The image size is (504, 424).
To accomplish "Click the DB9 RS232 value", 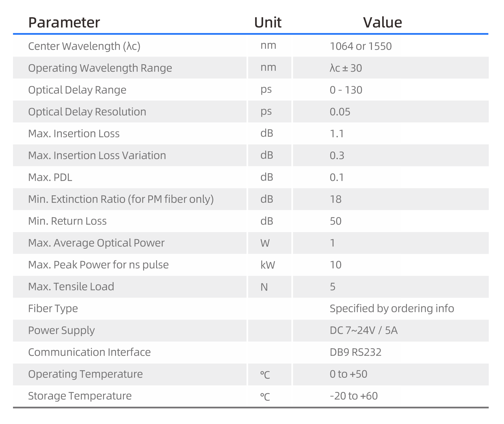I will (355, 352).
